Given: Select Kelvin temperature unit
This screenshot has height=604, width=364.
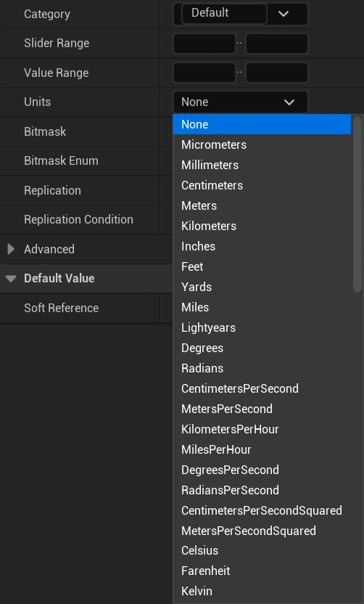Looking at the screenshot, I should click(262, 591).
